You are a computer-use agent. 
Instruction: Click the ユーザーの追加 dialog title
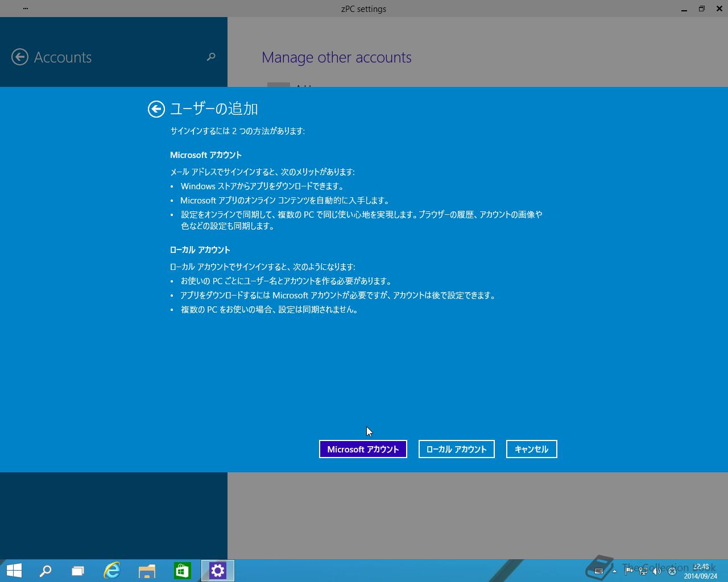click(x=214, y=109)
